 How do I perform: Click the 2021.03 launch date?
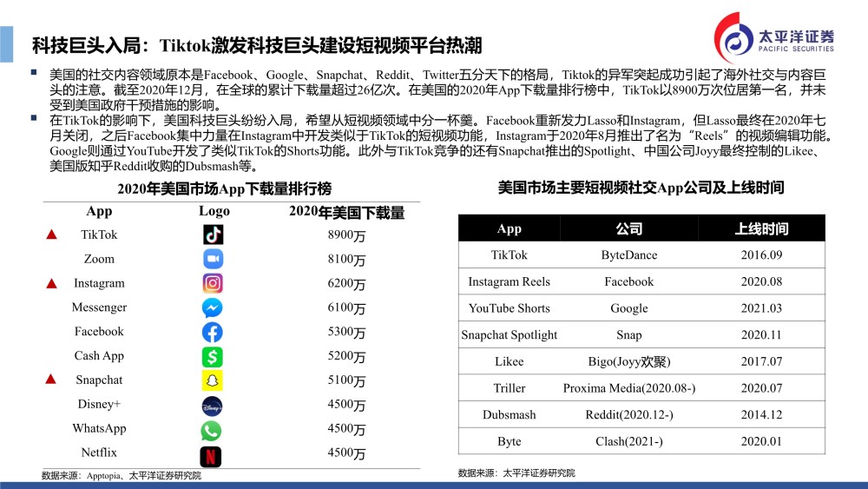[x=761, y=308]
